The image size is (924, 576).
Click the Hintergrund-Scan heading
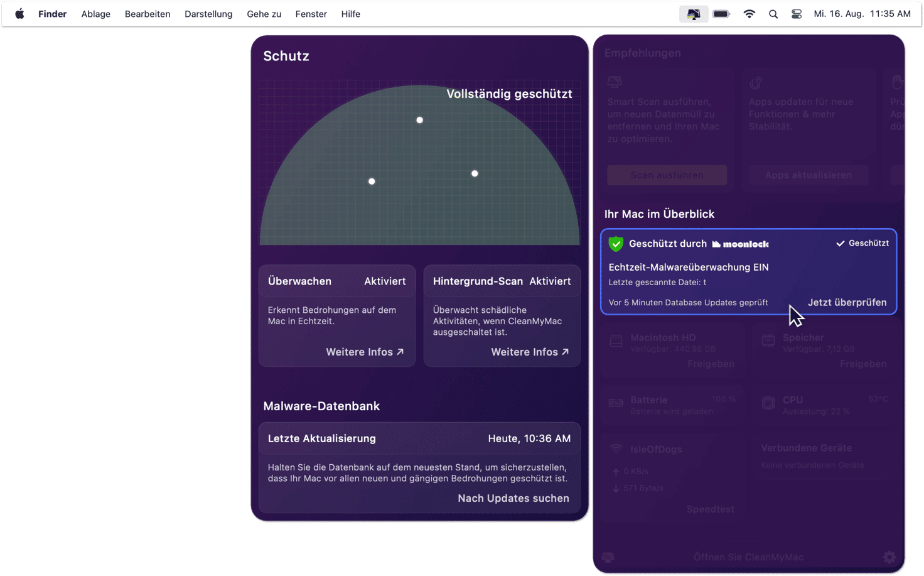478,281
